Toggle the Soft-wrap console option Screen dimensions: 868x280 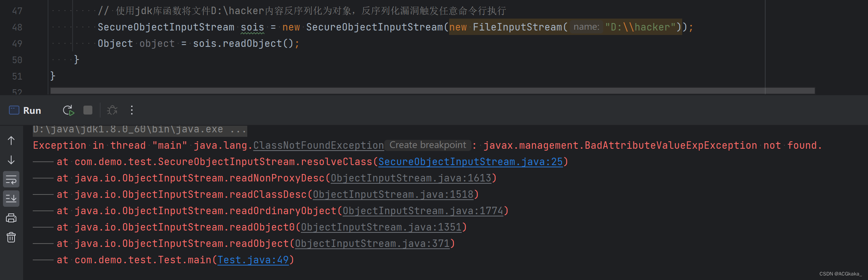pos(11,180)
